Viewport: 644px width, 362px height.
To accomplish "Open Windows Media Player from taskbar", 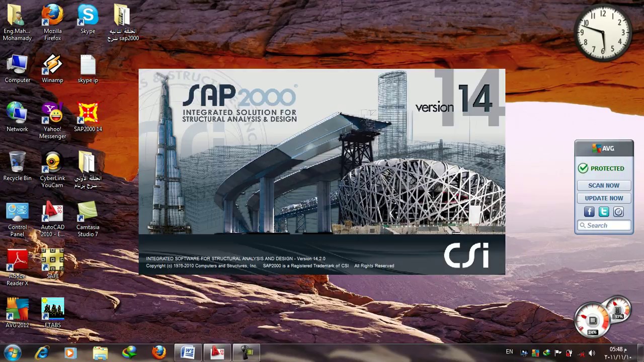I will coord(70,352).
